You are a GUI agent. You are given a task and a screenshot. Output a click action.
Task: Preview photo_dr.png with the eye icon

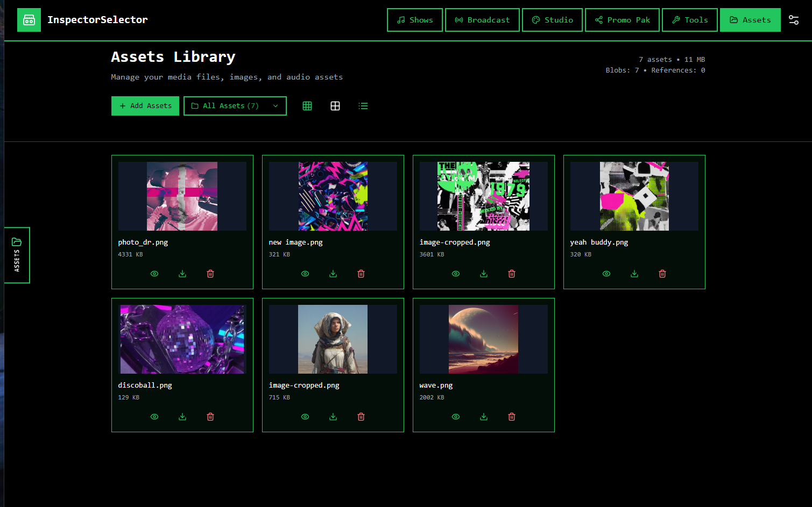(154, 274)
